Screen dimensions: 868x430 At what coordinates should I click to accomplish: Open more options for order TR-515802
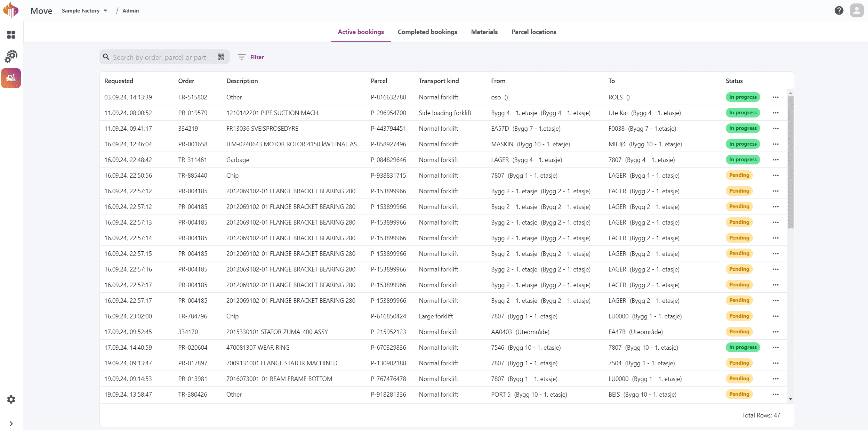(x=775, y=97)
